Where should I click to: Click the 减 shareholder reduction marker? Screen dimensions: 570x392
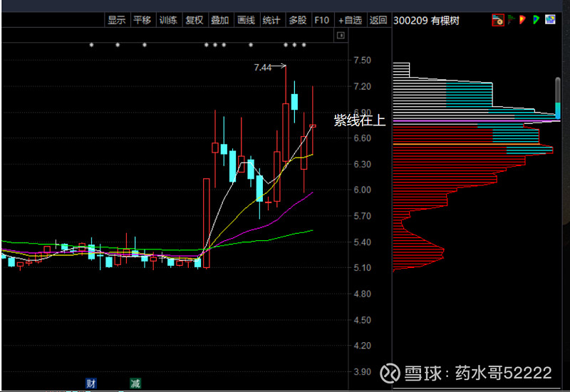135,383
